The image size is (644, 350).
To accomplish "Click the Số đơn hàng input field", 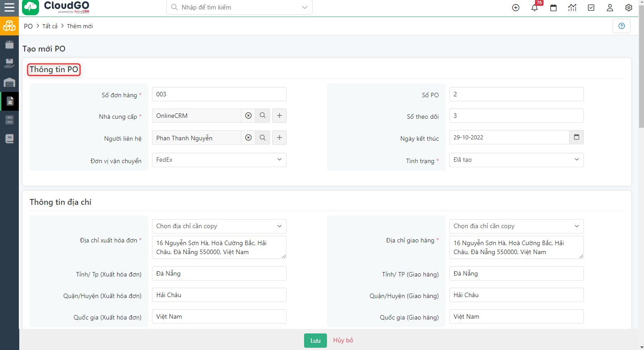I will [219, 94].
